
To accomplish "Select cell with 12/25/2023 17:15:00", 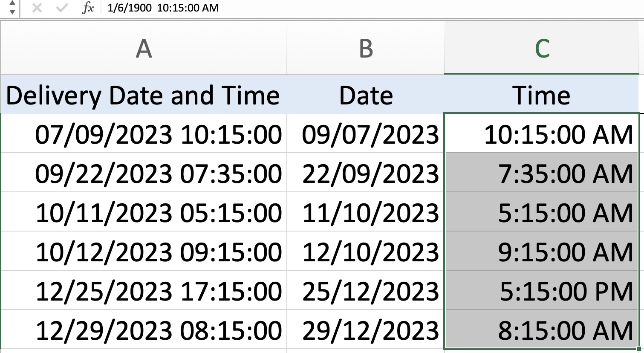I will (x=144, y=290).
